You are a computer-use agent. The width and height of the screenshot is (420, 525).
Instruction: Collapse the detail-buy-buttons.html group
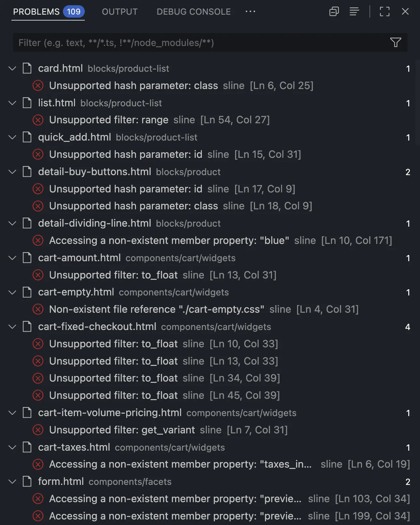[12, 172]
